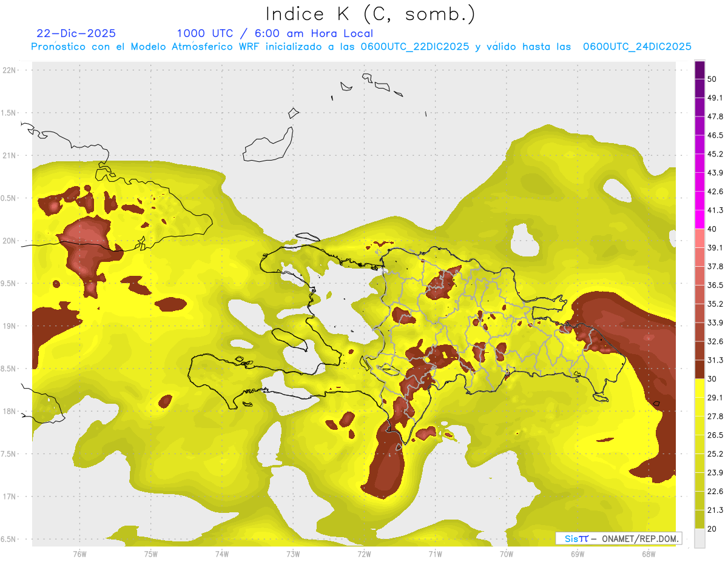Pick the magenta swatch between 41.3 and 42.6
The image size is (728, 562).
click(x=699, y=201)
